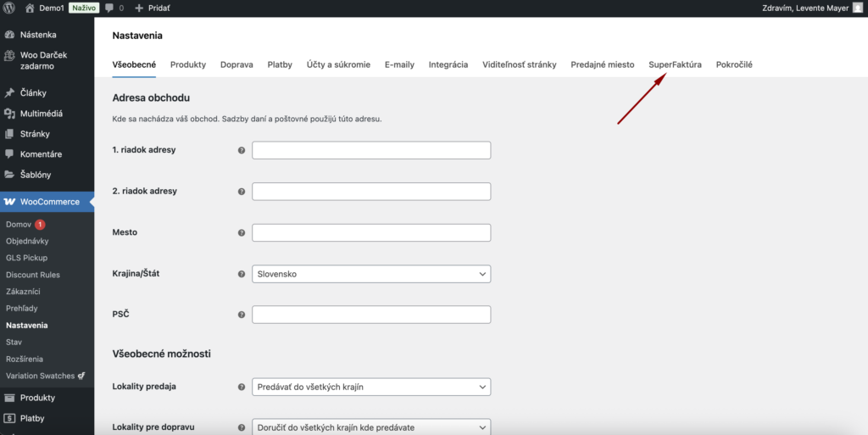Click the help icon beside Krajina/Štát

pyautogui.click(x=242, y=274)
